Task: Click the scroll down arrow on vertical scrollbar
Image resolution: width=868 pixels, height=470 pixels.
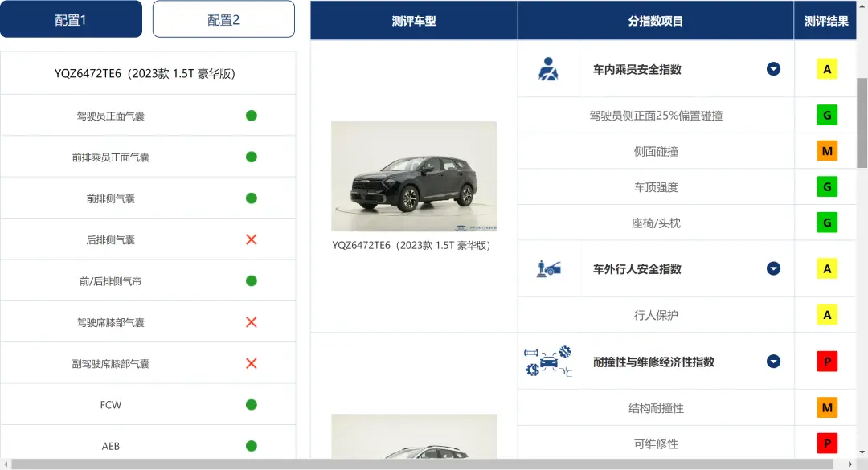Action: coord(862,452)
